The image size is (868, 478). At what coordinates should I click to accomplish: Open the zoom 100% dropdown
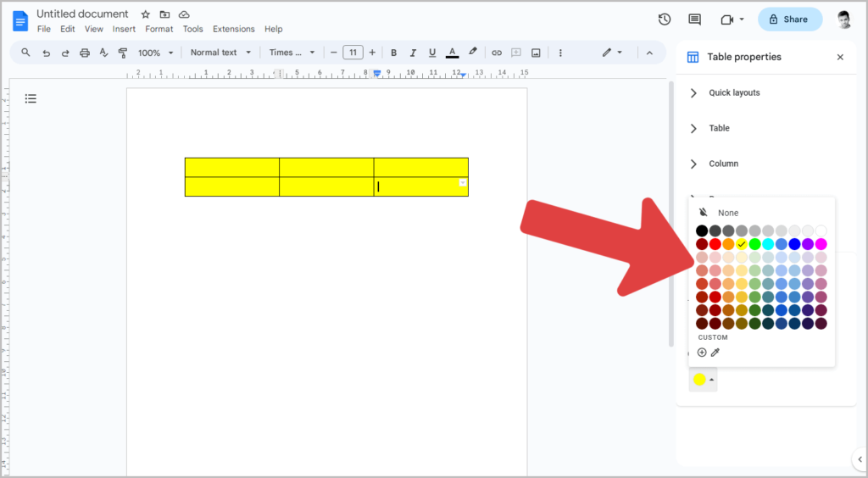pyautogui.click(x=156, y=53)
